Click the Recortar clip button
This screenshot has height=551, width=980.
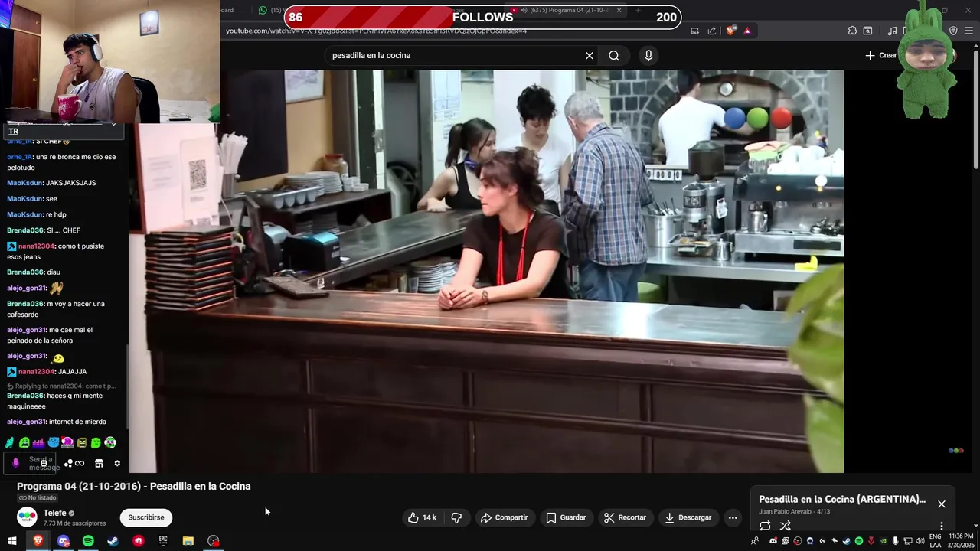tap(625, 518)
